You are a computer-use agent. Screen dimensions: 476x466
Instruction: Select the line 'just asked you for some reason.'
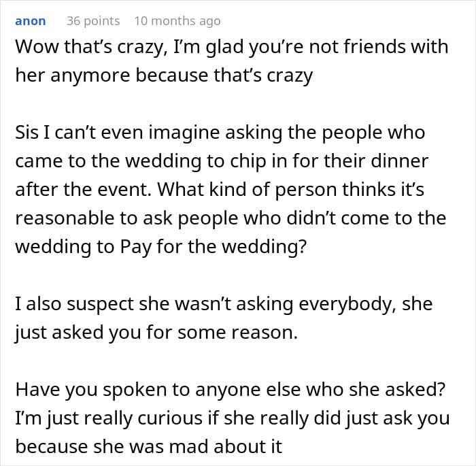(x=156, y=333)
